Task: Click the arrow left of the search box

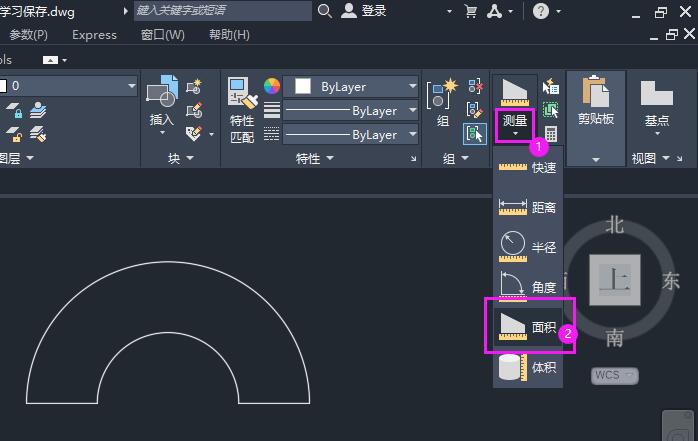Action: tap(126, 11)
